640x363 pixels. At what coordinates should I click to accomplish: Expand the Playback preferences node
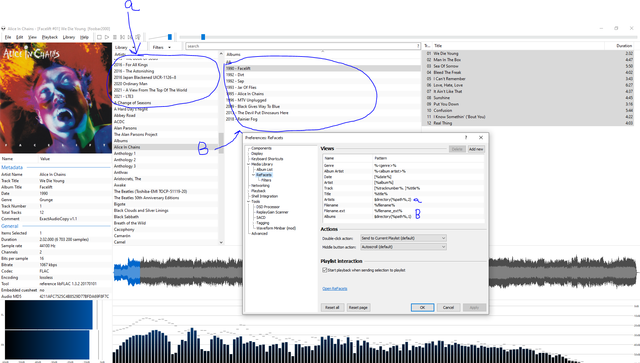point(248,191)
